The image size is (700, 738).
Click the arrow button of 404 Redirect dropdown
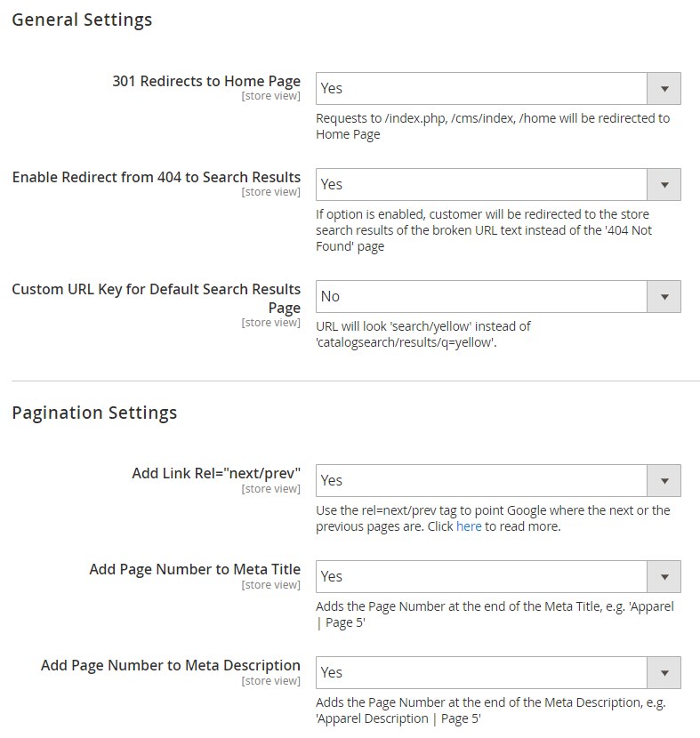(x=664, y=185)
